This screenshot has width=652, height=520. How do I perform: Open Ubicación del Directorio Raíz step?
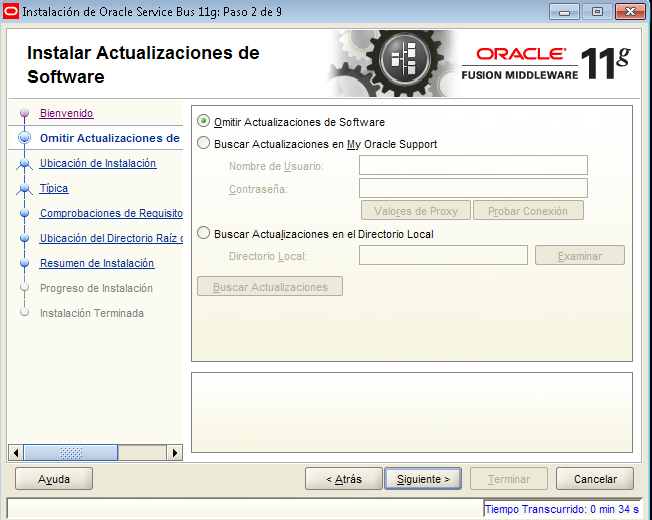111,238
